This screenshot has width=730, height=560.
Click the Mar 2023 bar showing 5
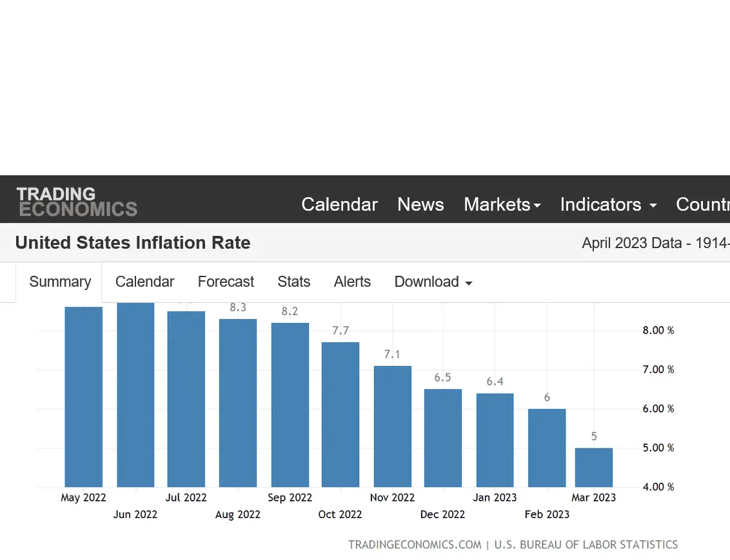(x=594, y=467)
